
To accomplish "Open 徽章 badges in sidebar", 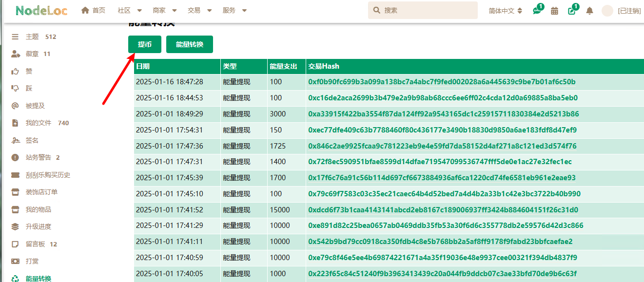I will click(x=32, y=54).
